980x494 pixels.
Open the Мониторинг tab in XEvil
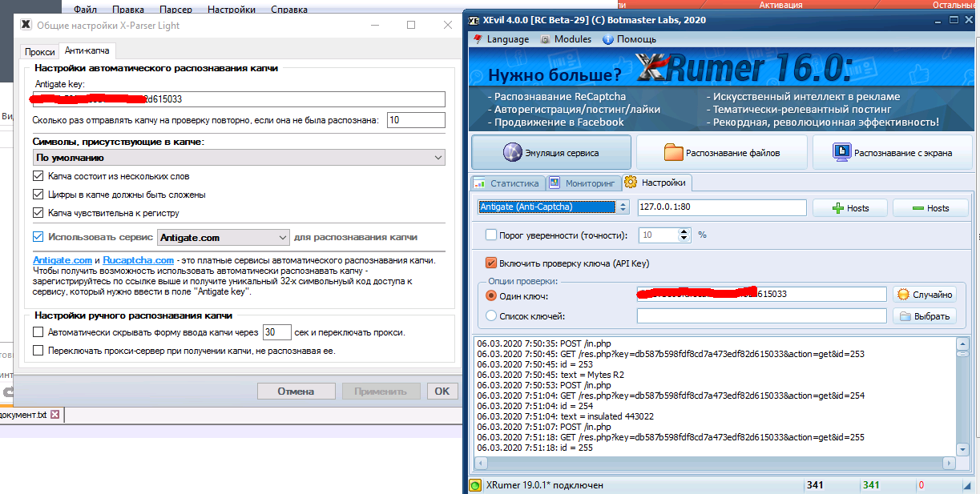(583, 183)
